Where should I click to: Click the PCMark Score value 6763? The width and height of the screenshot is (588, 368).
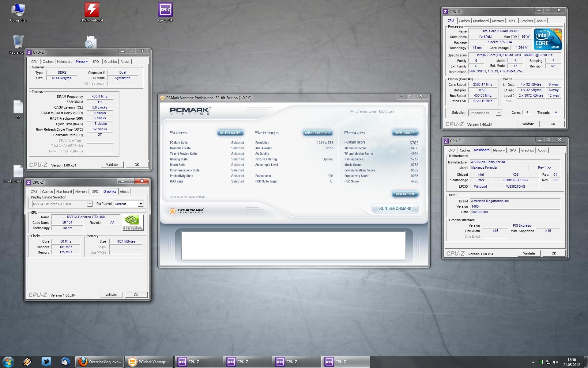[x=414, y=143]
